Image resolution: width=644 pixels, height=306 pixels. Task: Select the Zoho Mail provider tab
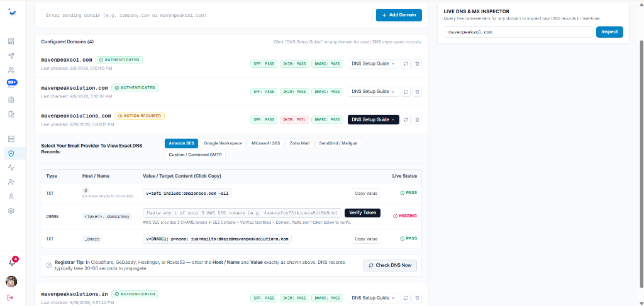point(299,143)
